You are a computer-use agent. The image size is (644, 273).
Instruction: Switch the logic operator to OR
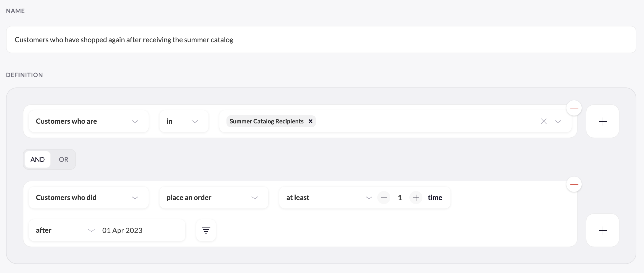point(63,159)
